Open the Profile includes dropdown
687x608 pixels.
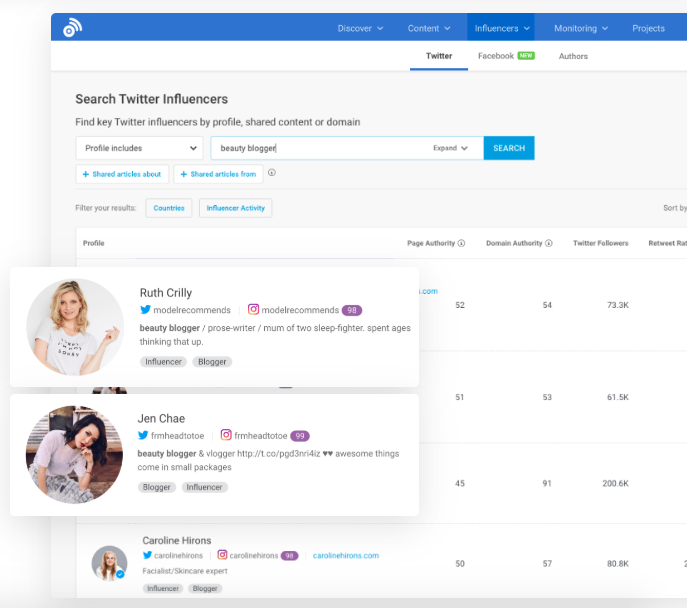click(139, 148)
